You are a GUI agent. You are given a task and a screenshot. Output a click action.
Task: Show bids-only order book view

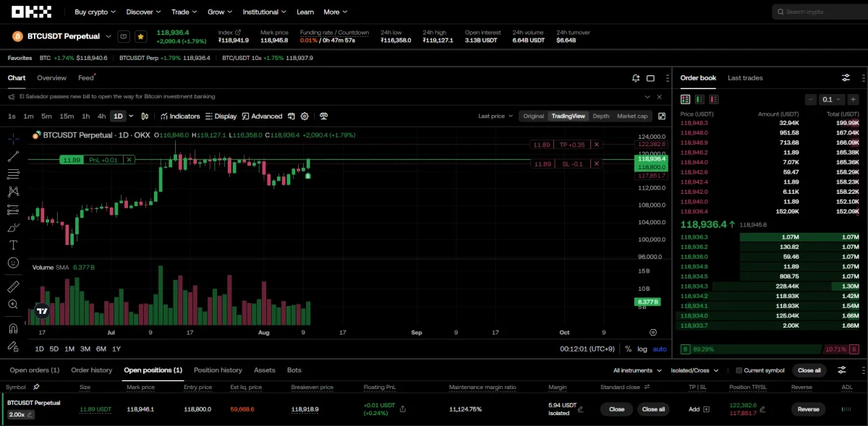699,99
